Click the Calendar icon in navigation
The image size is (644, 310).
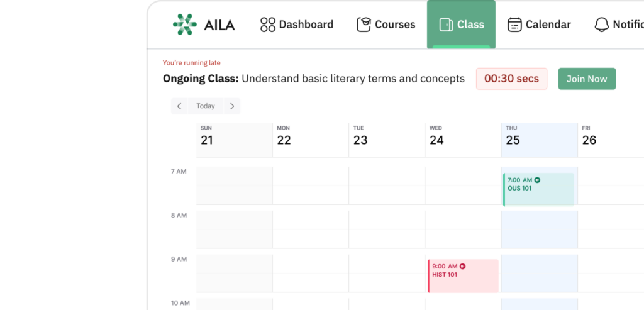514,25
